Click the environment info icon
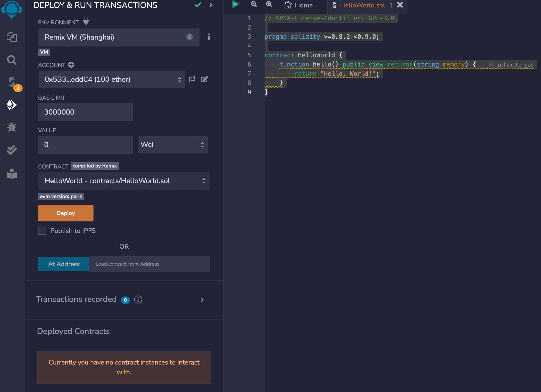The width and height of the screenshot is (541, 392). pos(209,37)
